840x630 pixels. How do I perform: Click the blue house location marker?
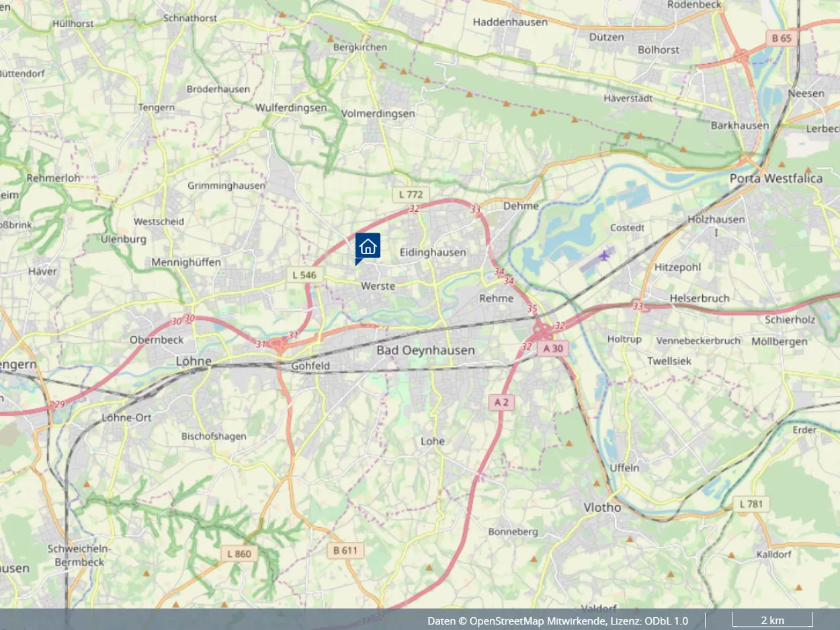pyautogui.click(x=368, y=246)
